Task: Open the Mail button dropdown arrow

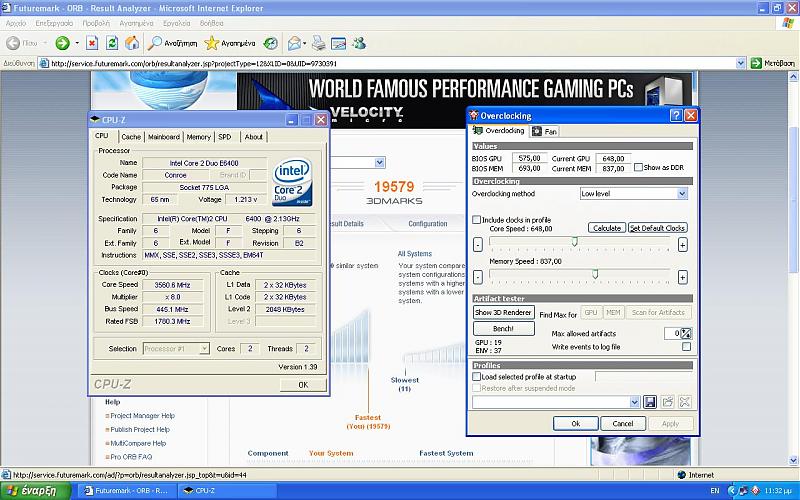Action: [x=305, y=43]
